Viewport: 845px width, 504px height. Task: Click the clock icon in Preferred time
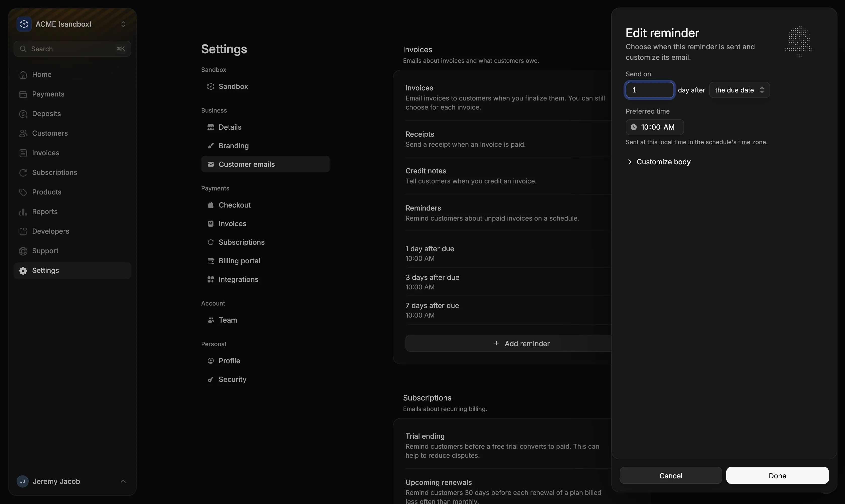[633, 127]
